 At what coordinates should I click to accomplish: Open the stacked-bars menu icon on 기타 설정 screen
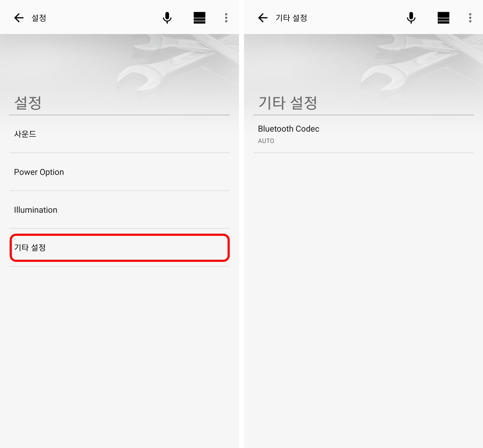(443, 18)
